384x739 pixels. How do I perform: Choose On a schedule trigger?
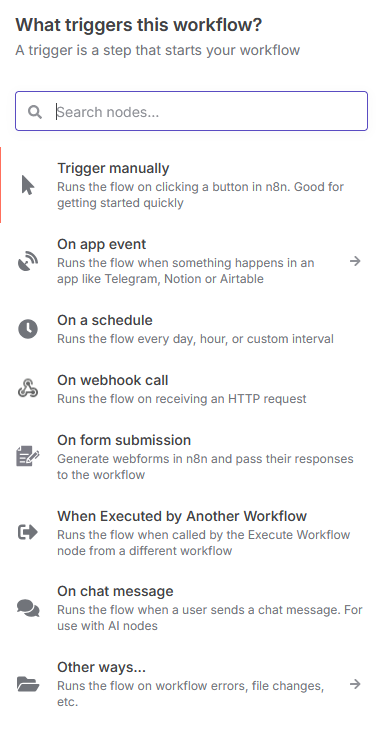coord(105,320)
